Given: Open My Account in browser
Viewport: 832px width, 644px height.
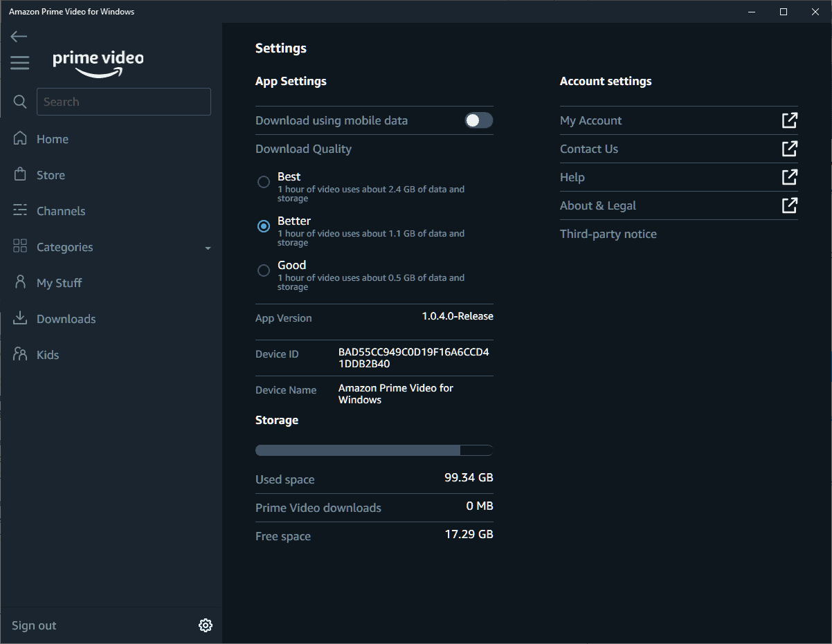Looking at the screenshot, I should (x=590, y=120).
